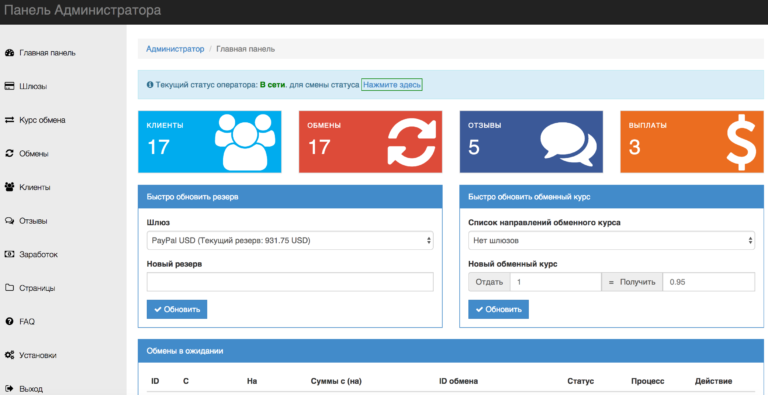768x395 pixels.
Task: Click the question mark icon for FAQ
Action: pos(9,321)
